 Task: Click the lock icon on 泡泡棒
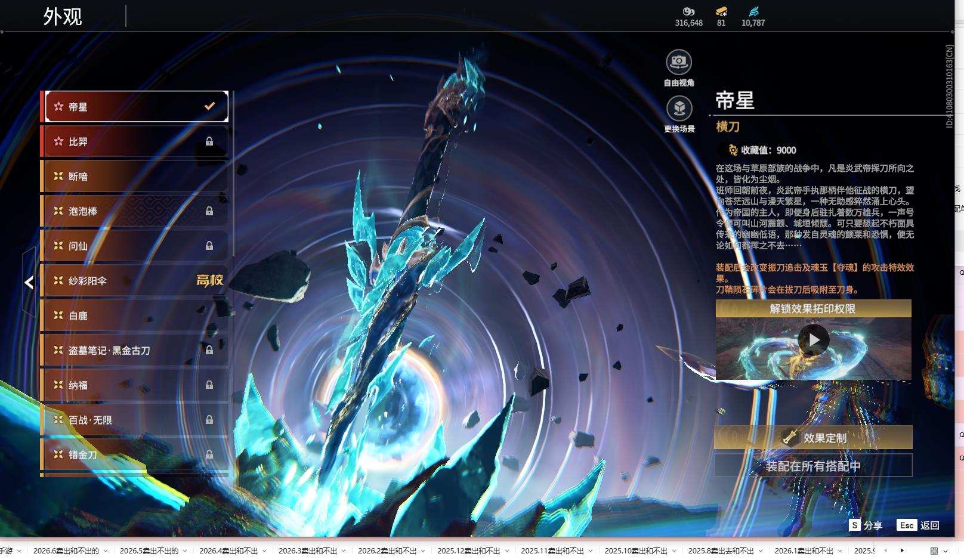click(209, 211)
